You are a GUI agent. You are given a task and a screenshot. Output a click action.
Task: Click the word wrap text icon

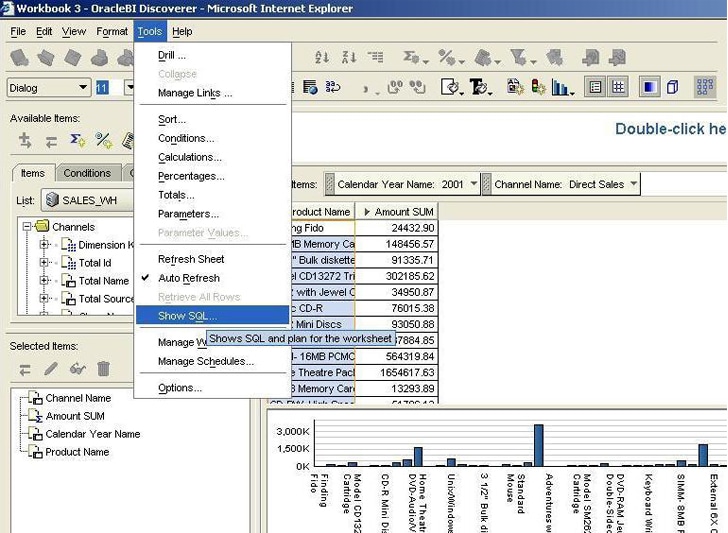[x=333, y=87]
